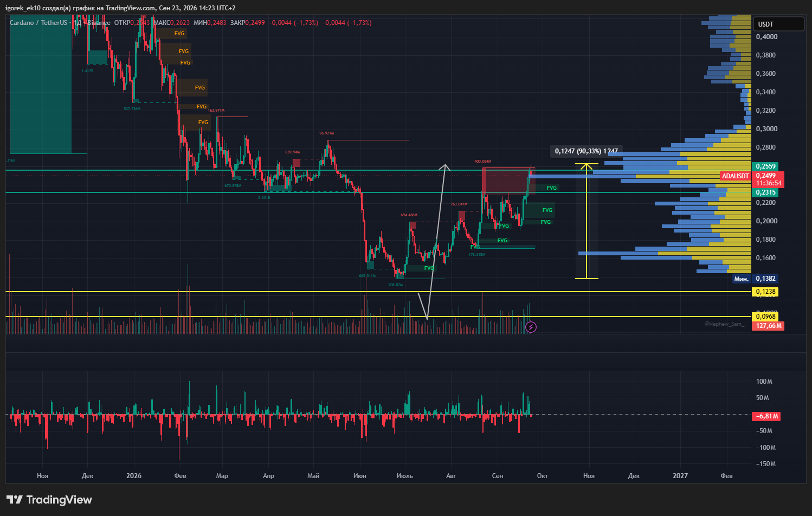Click the red 127,66M volume label
Screen dimensions: 812x516
point(768,326)
